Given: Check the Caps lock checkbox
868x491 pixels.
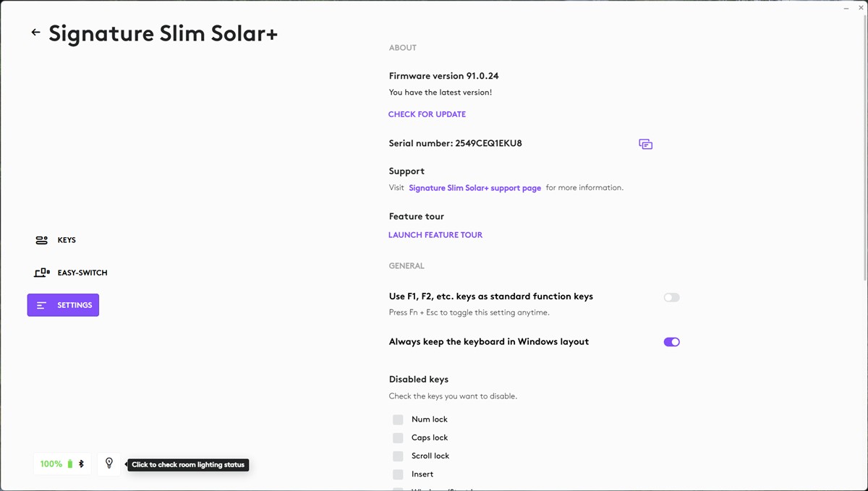Looking at the screenshot, I should [x=398, y=437].
